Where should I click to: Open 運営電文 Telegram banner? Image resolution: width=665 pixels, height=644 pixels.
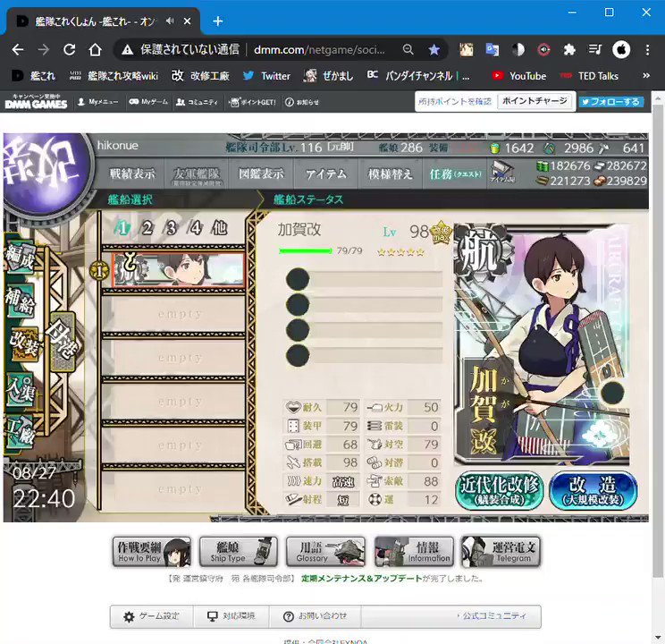coord(501,552)
